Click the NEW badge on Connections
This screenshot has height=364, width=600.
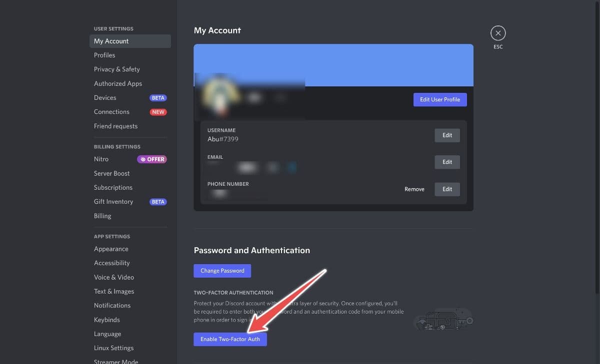[x=158, y=112]
